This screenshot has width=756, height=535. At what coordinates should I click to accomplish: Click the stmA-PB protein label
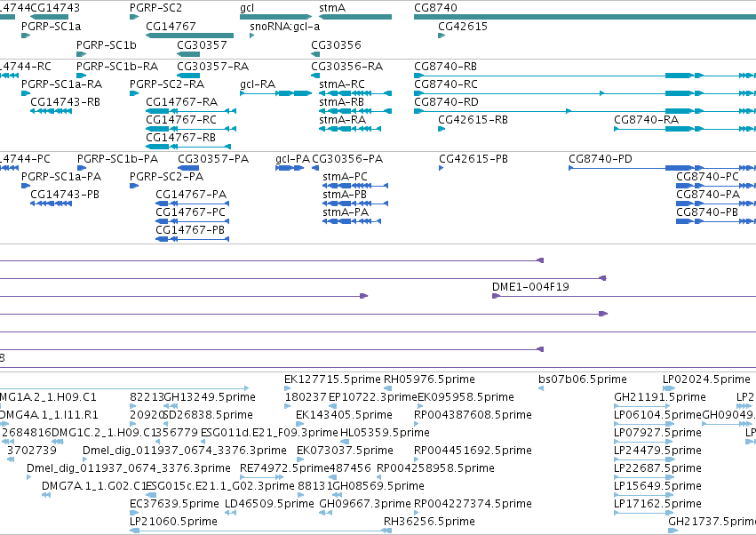tap(345, 195)
